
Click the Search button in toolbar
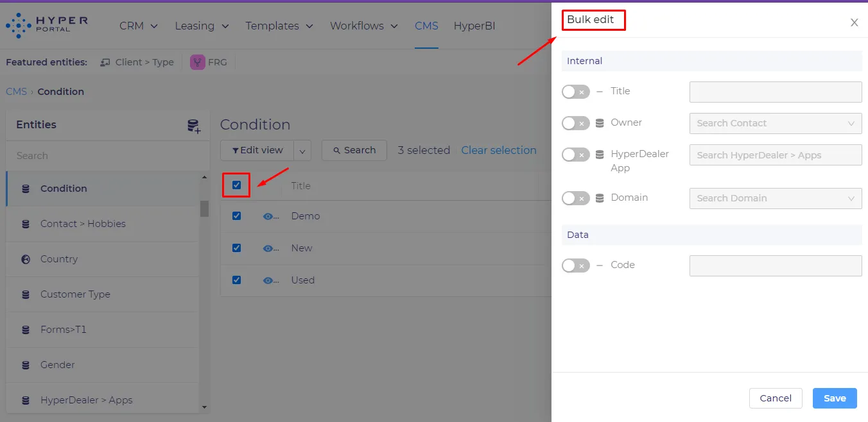(354, 151)
